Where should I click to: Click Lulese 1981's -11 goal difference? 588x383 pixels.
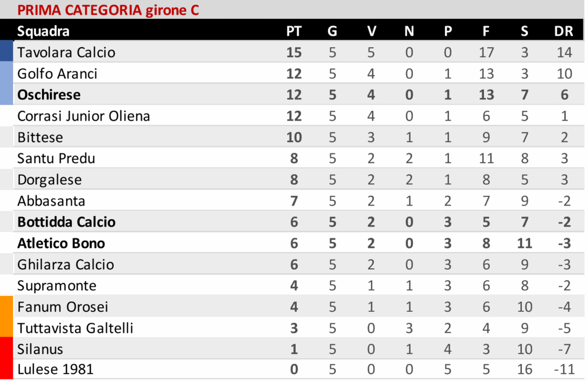pyautogui.click(x=564, y=369)
